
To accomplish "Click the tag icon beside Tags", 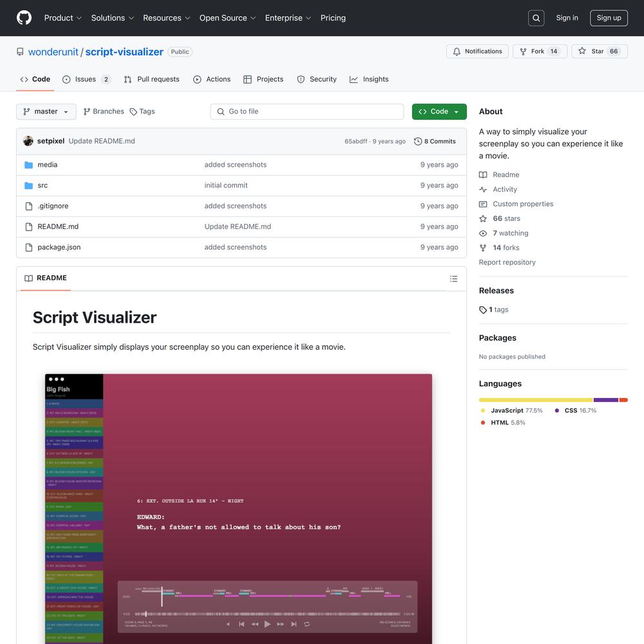I will pos(133,111).
